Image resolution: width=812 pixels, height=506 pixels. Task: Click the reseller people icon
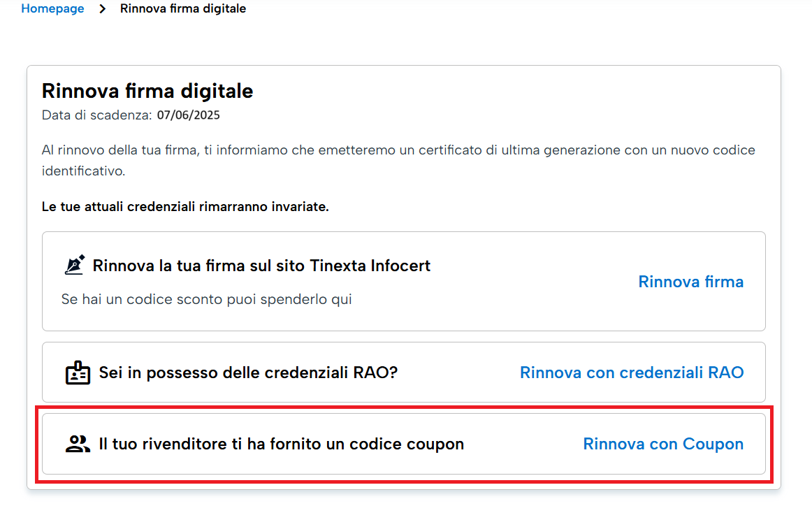pyautogui.click(x=78, y=444)
